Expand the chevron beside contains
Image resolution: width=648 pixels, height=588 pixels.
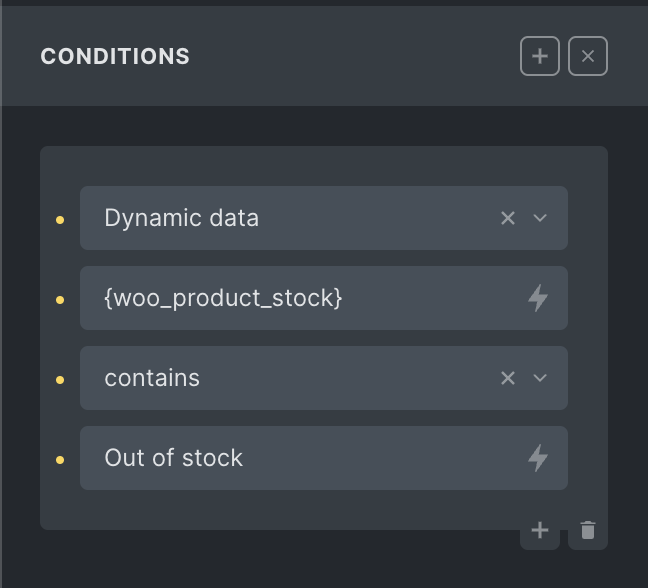pyautogui.click(x=540, y=378)
